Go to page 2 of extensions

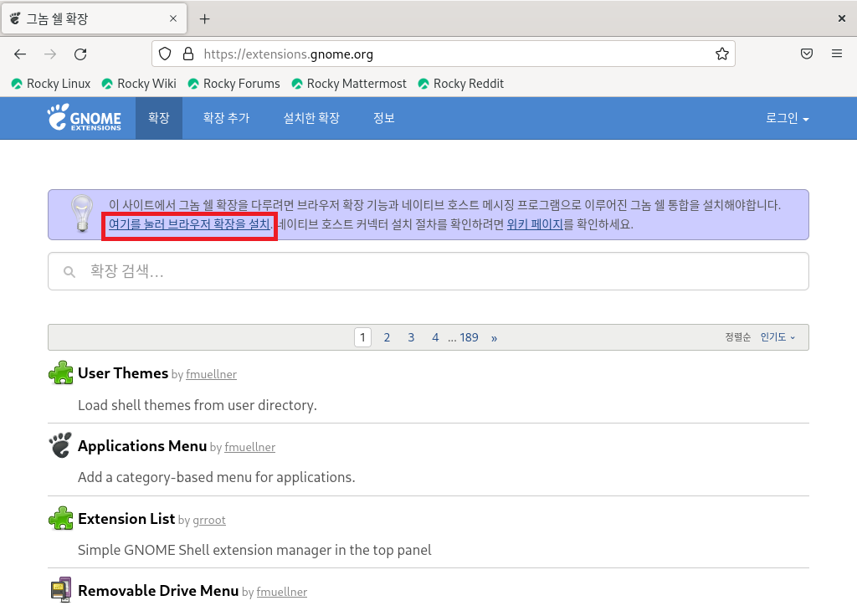coord(387,337)
